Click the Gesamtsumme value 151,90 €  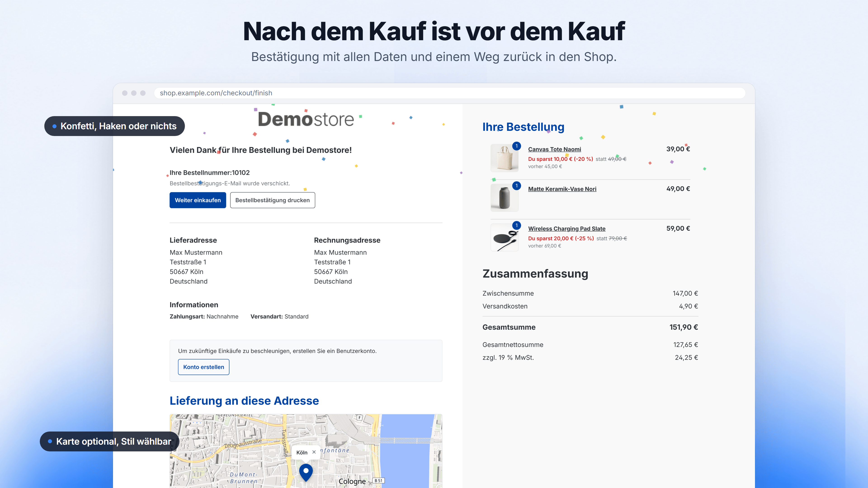pyautogui.click(x=684, y=327)
